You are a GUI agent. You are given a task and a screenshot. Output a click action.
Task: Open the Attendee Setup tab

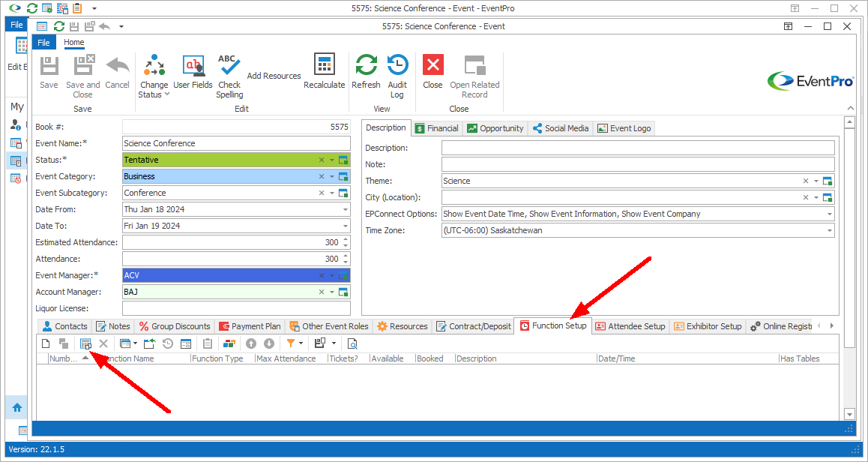[630, 326]
